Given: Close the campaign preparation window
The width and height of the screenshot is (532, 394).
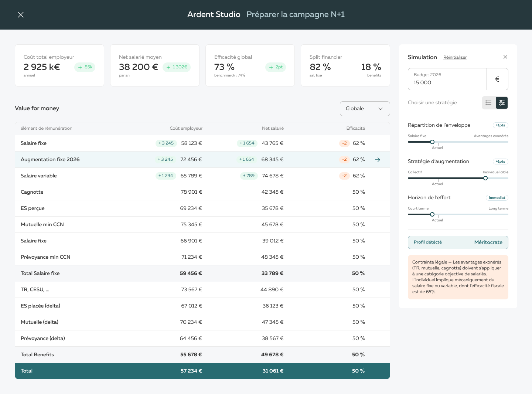Looking at the screenshot, I should [21, 15].
